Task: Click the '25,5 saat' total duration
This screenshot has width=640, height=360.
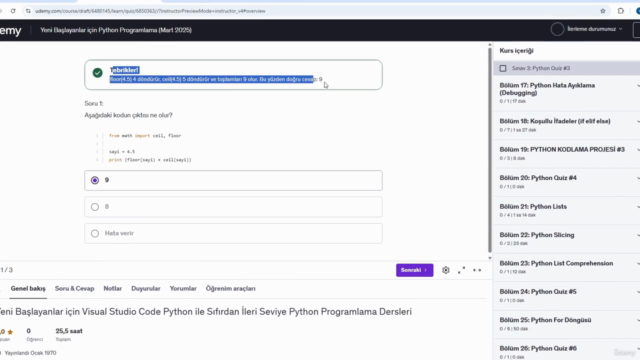Action: pyautogui.click(x=69, y=331)
